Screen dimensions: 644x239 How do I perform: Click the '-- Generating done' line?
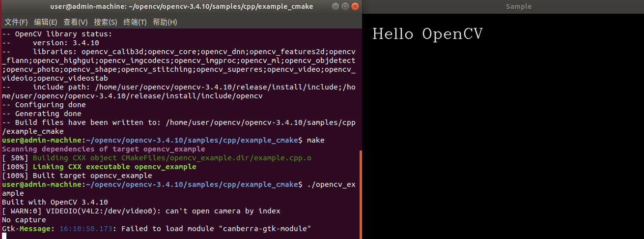pos(42,114)
